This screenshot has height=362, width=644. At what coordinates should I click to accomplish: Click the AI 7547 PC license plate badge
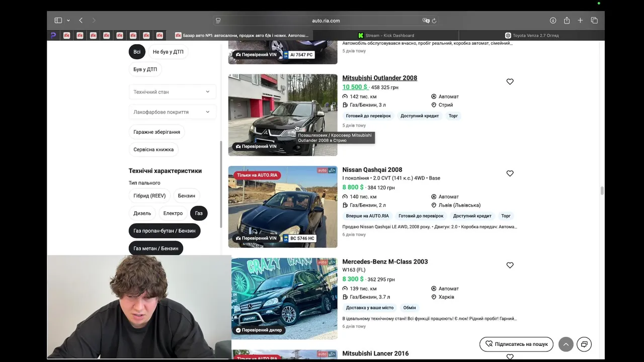point(298,55)
